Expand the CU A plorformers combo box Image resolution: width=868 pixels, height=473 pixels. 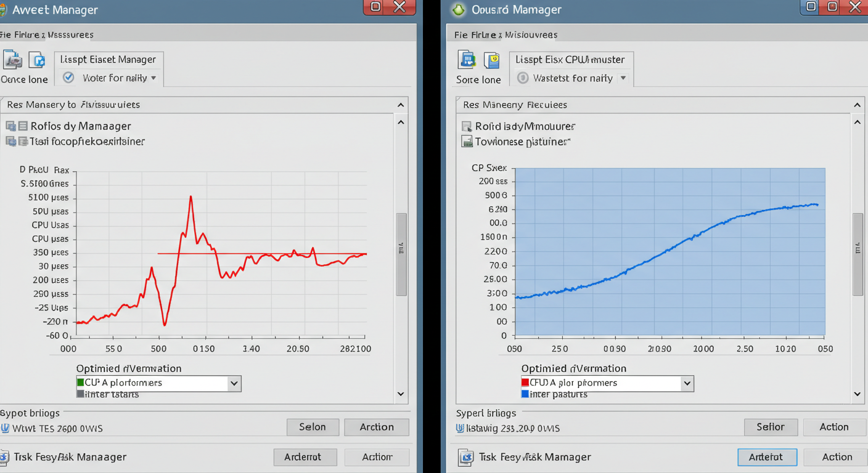234,382
